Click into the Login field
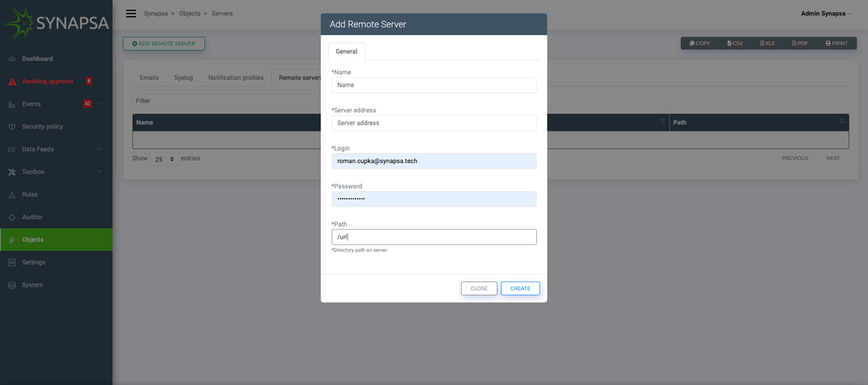Viewport: 868px width, 385px height. tap(434, 161)
